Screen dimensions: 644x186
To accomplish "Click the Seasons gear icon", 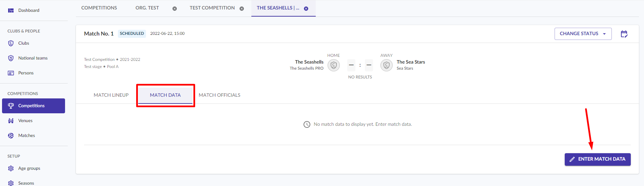I will click(x=11, y=183).
